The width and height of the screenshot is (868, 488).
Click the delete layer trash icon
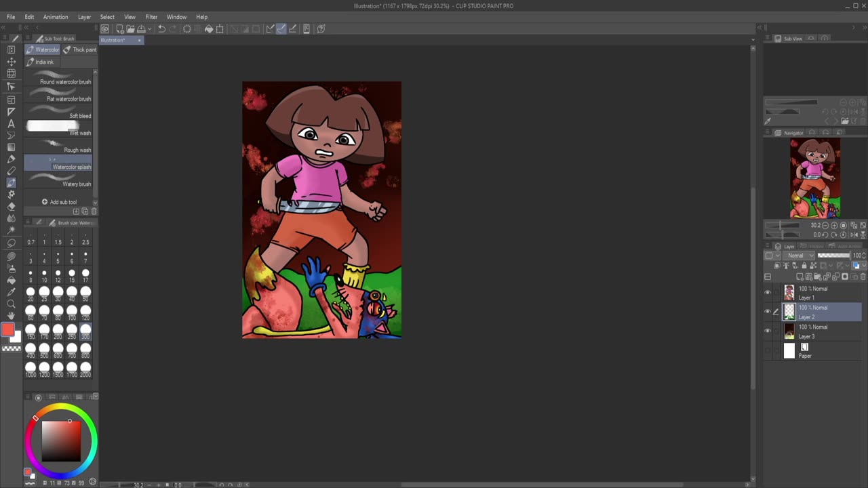pyautogui.click(x=863, y=277)
